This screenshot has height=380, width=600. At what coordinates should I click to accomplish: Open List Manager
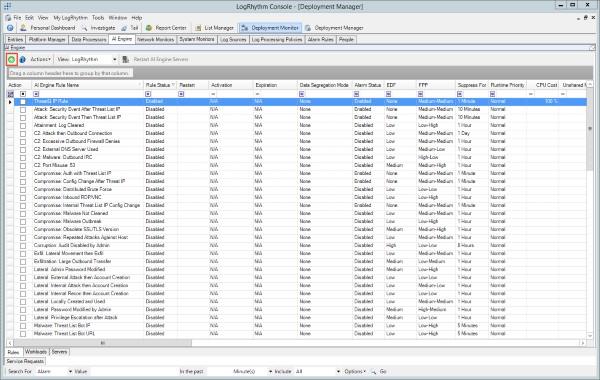click(x=215, y=28)
